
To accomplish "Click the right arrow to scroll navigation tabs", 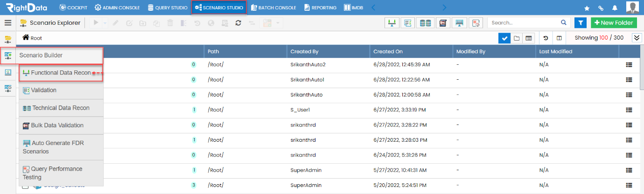I will pyautogui.click(x=444, y=7).
